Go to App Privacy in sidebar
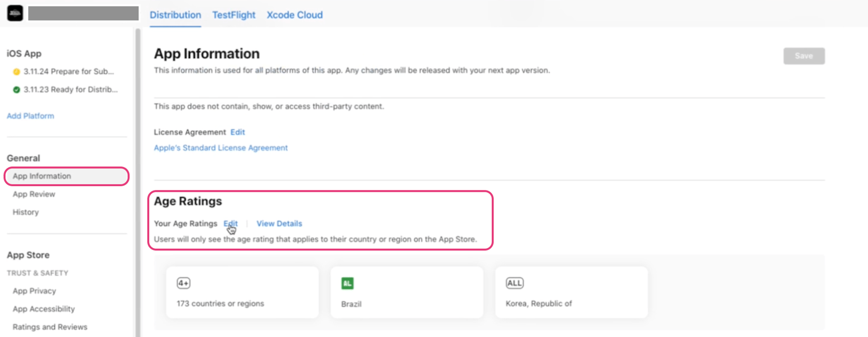This screenshot has height=337, width=868. tap(34, 291)
